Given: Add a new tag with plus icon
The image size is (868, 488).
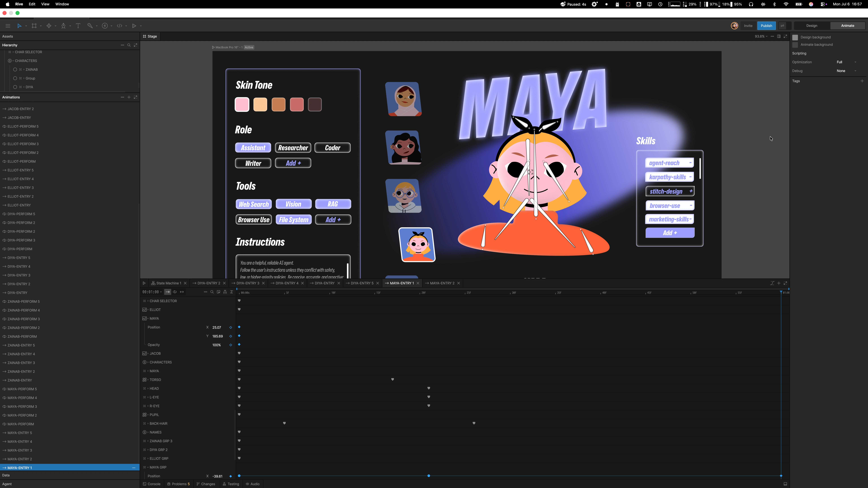Looking at the screenshot, I should pyautogui.click(x=862, y=81).
